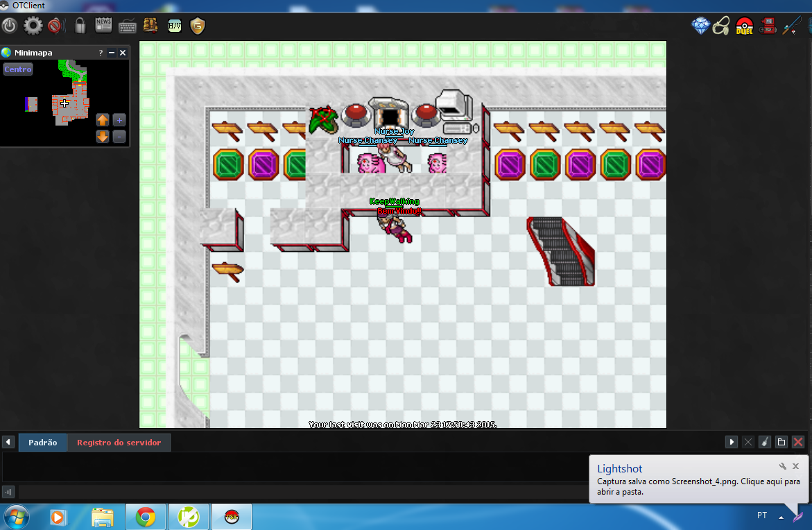Image resolution: width=812 pixels, height=530 pixels.
Task: Open the diamond shop icon
Action: pyautogui.click(x=700, y=26)
